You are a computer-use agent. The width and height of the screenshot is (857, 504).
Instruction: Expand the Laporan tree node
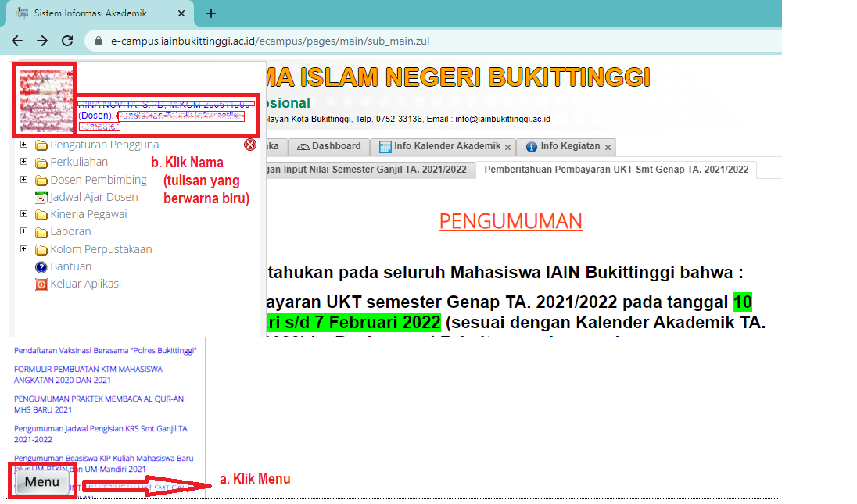(23, 231)
